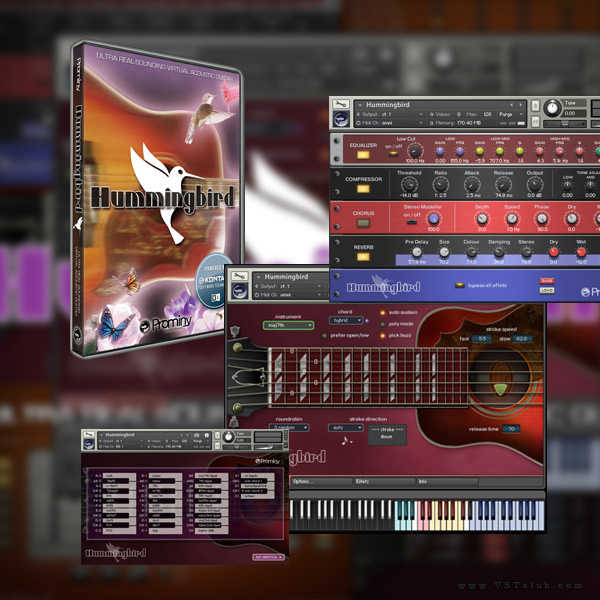The image size is (600, 600).
Task: Adjust the red Reverb Dry knob
Action: 554,252
